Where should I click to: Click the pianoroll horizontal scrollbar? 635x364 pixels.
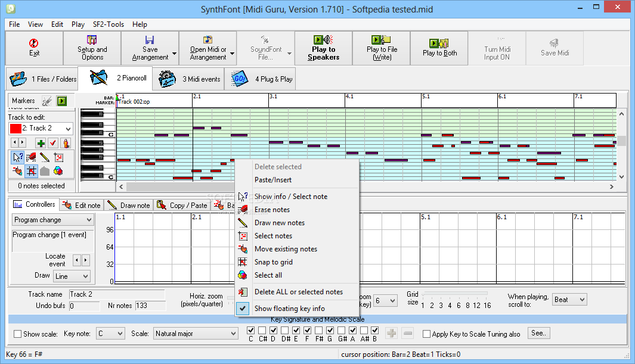pyautogui.click(x=366, y=186)
